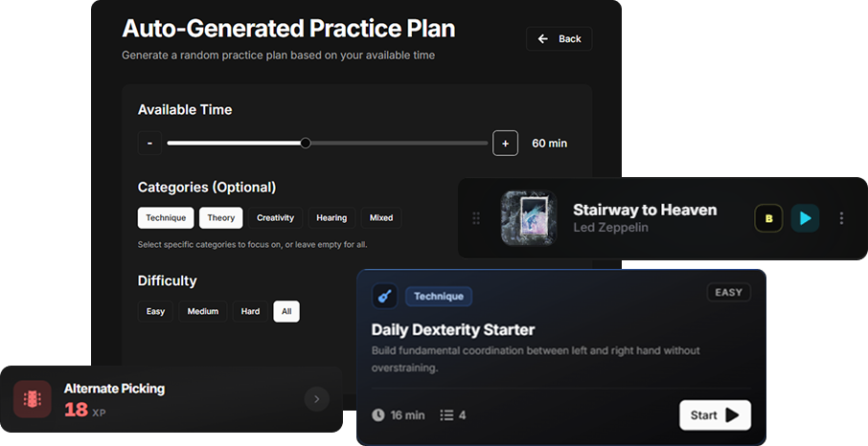
Task: Open the song card three-dot menu
Action: pyautogui.click(x=841, y=218)
